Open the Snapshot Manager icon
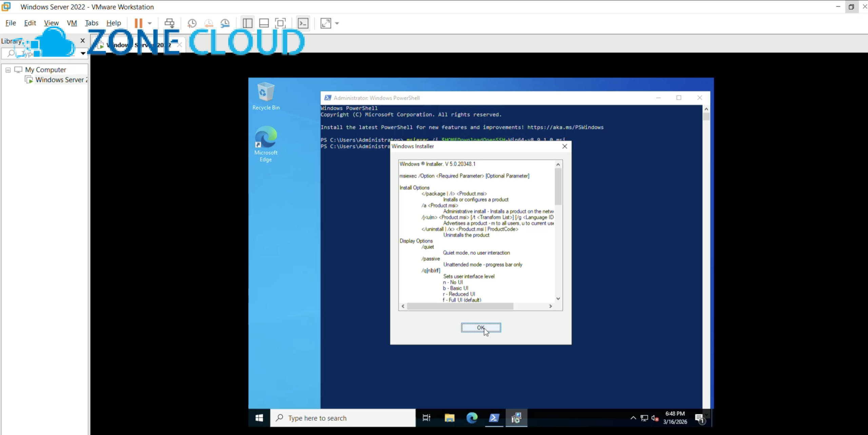The width and height of the screenshot is (868, 435). [x=225, y=23]
